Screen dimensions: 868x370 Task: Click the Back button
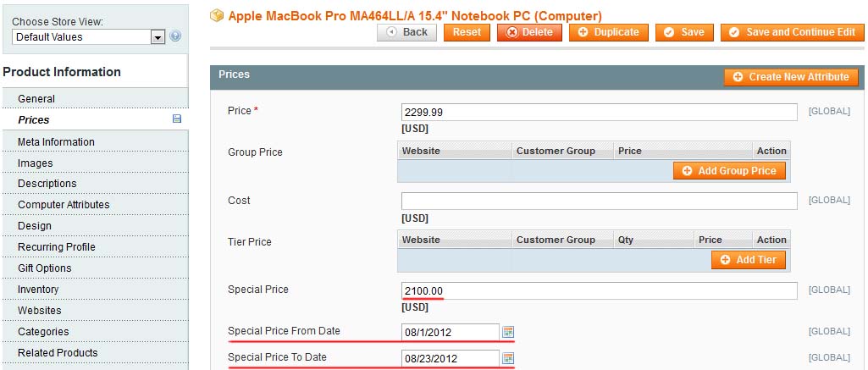406,32
